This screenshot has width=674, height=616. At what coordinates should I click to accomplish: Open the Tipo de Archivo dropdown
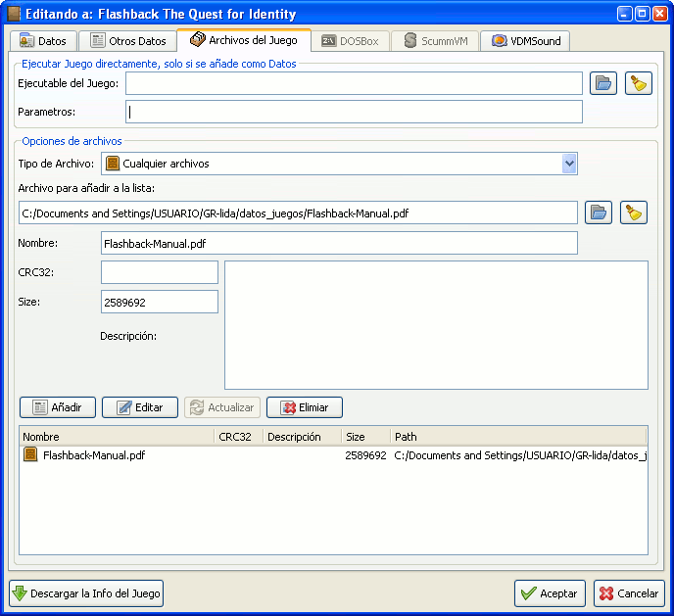(x=569, y=164)
